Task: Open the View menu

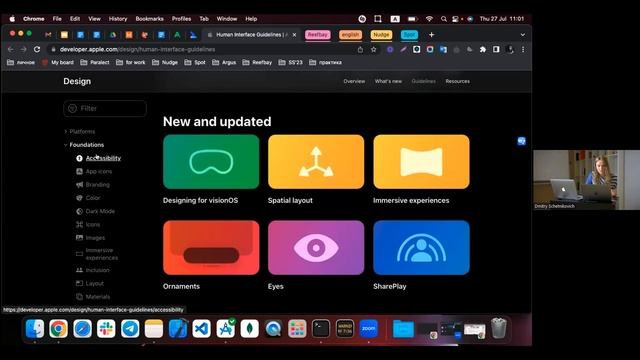Action: (x=94, y=19)
